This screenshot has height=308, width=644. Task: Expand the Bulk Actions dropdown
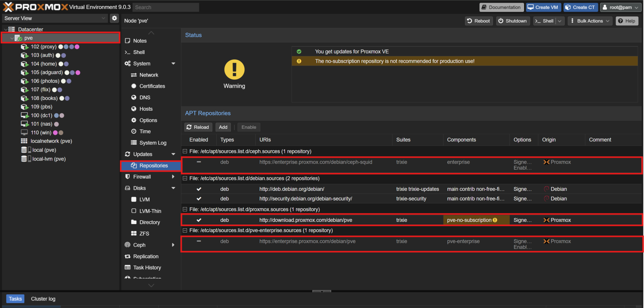pyautogui.click(x=590, y=21)
